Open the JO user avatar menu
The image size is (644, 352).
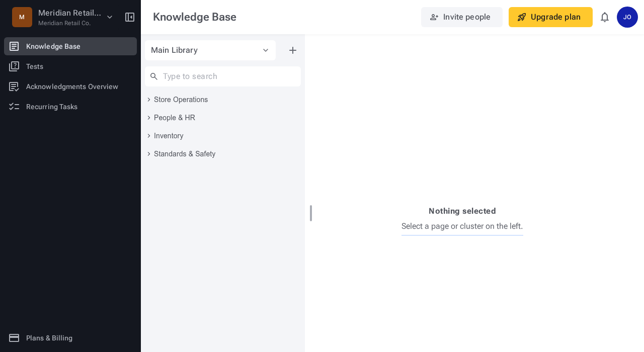[627, 17]
